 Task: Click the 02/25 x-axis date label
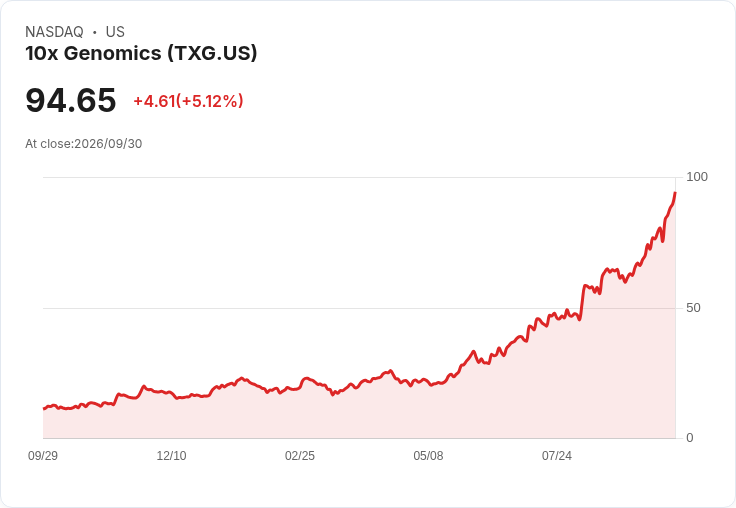(300, 455)
